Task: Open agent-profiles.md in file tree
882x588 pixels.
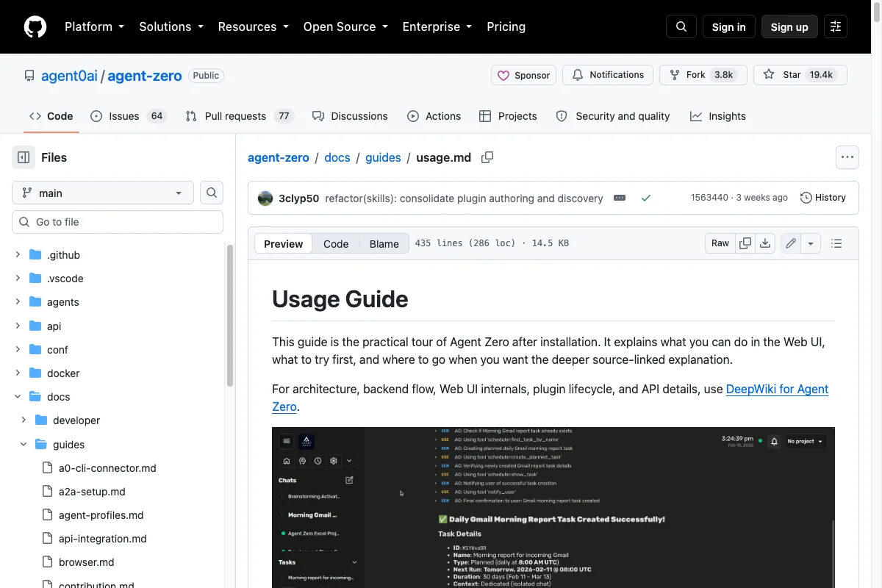Action: pos(101,515)
